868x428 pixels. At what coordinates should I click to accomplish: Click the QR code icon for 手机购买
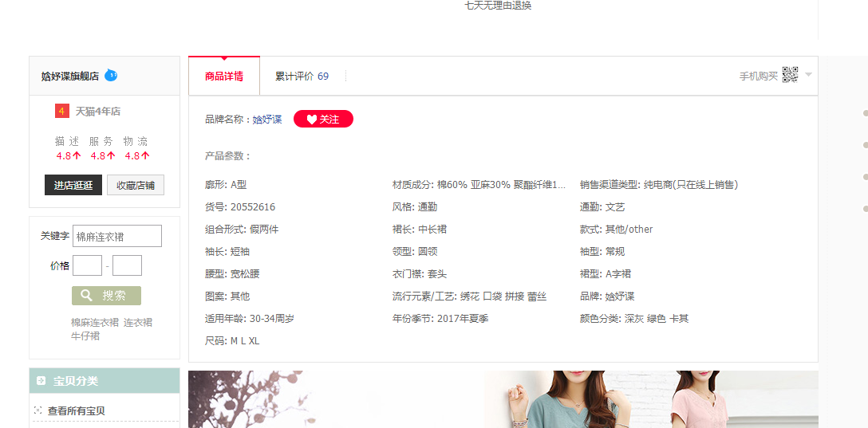click(x=790, y=75)
